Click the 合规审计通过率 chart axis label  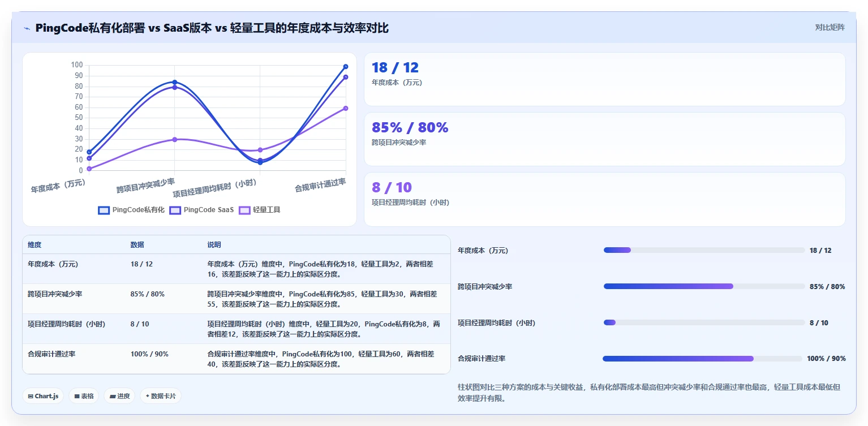tap(320, 185)
